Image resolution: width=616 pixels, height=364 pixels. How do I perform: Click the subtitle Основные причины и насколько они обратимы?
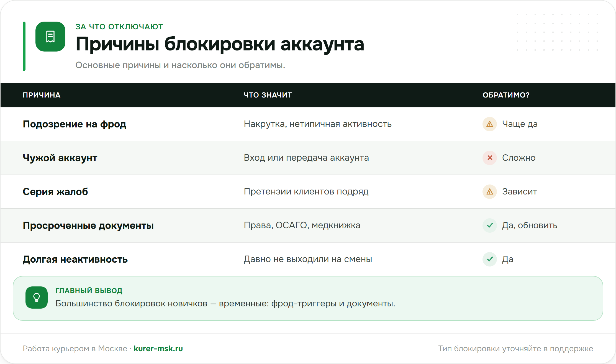180,65
